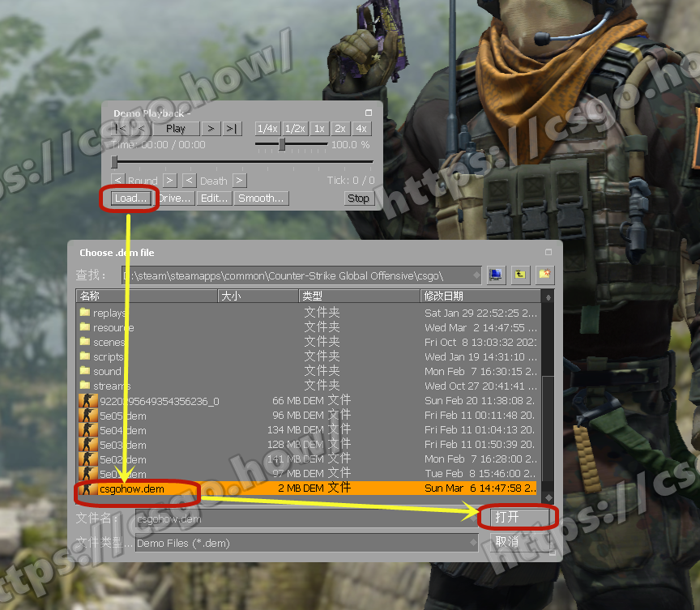Click the file list scroll down arrow
The image size is (700, 610).
point(548,497)
